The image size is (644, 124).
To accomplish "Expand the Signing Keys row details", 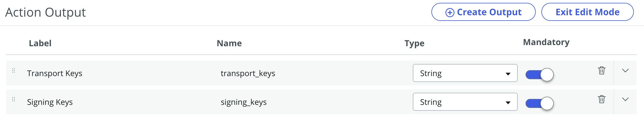I will pos(625,99).
